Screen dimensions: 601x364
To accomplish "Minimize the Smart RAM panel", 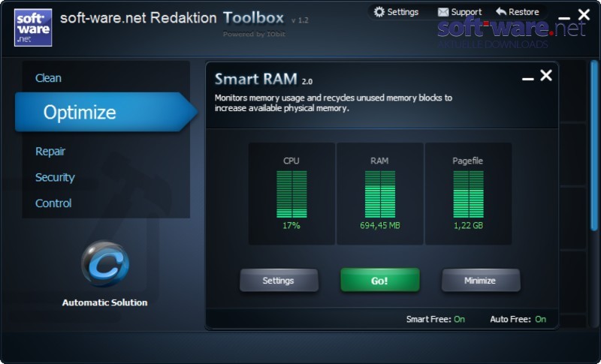I will (528, 79).
